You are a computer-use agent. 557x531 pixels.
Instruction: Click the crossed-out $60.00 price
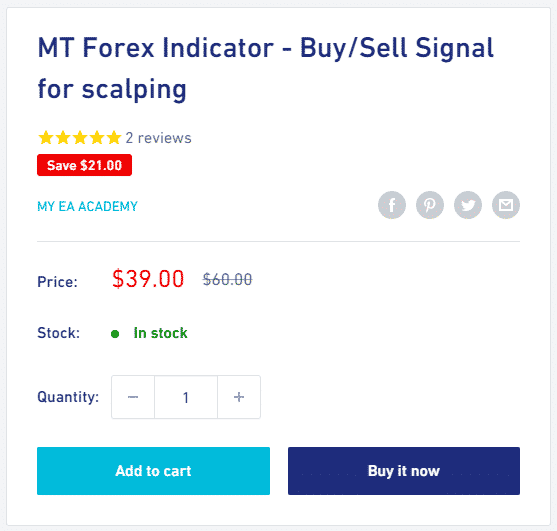click(x=227, y=280)
